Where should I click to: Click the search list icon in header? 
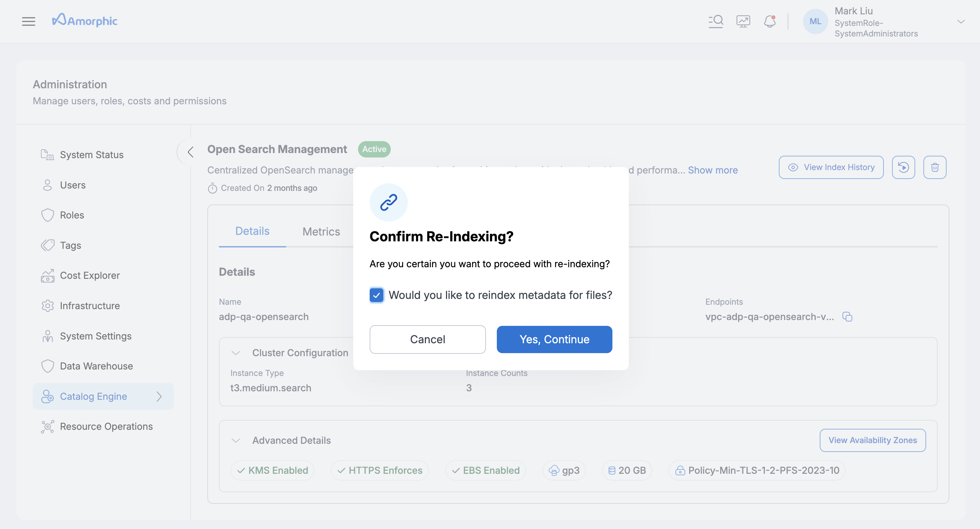pos(716,21)
